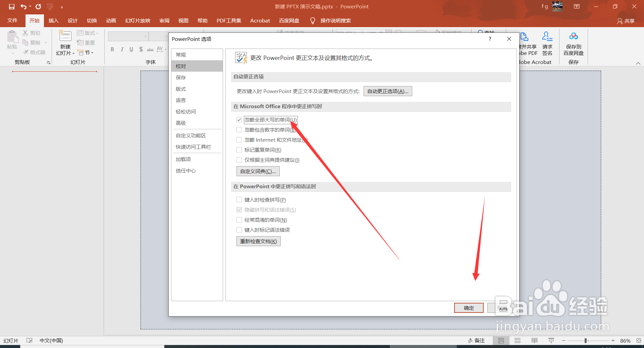The width and height of the screenshot is (644, 348).
Task: Toggle Hide spelling and grammar errors (隐藏拼写和语法错误)
Action: click(x=239, y=210)
